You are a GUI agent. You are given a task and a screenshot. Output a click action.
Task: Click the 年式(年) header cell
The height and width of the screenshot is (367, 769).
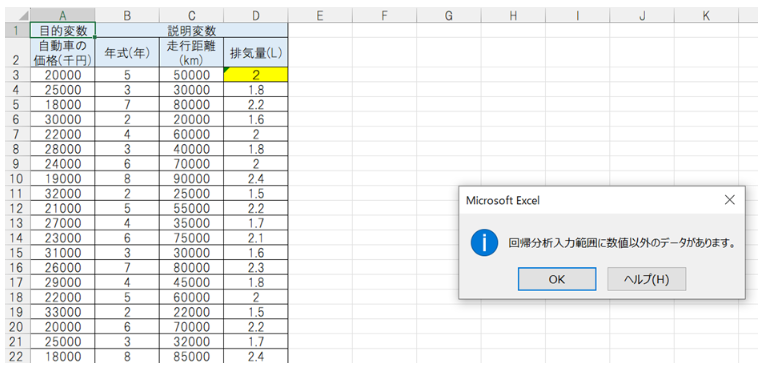127,52
